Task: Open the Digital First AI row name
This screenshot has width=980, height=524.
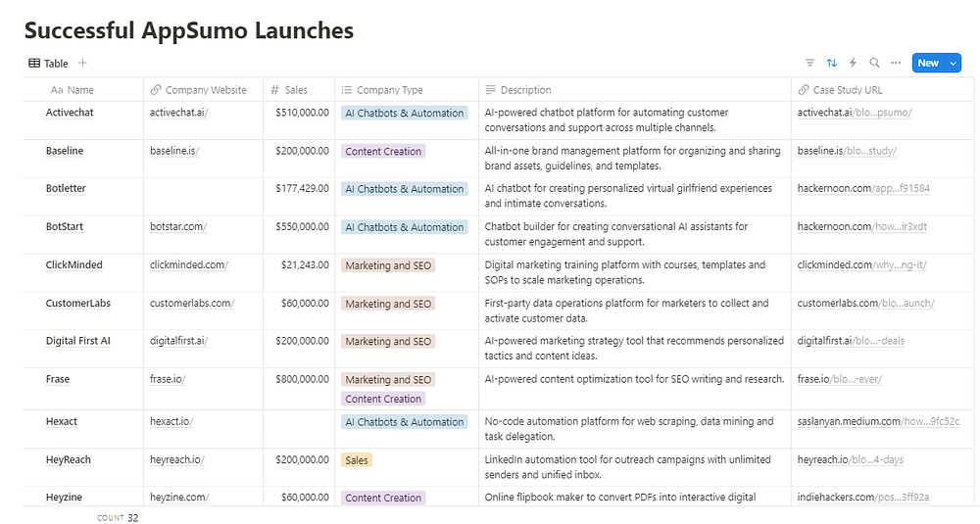Action: (77, 341)
